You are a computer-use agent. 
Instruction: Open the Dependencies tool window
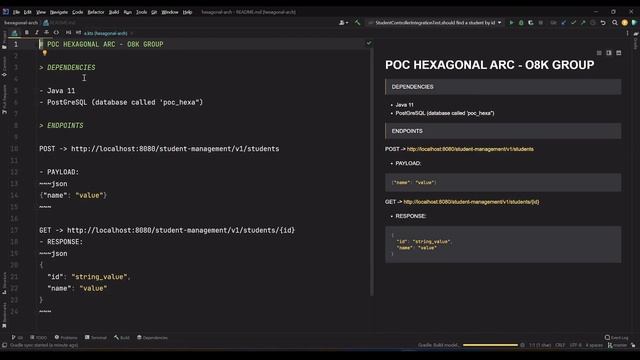[152, 338]
